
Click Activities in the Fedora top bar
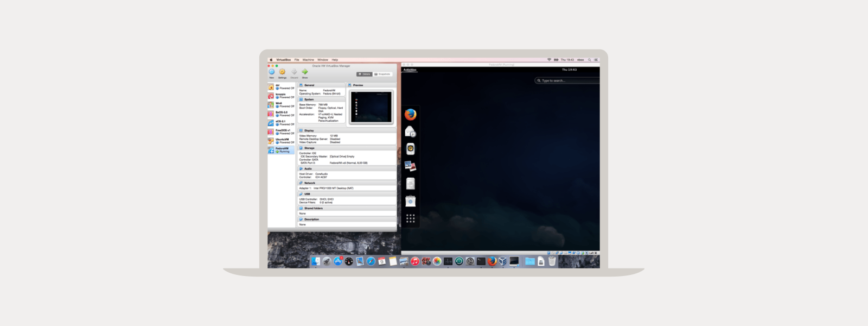(410, 70)
